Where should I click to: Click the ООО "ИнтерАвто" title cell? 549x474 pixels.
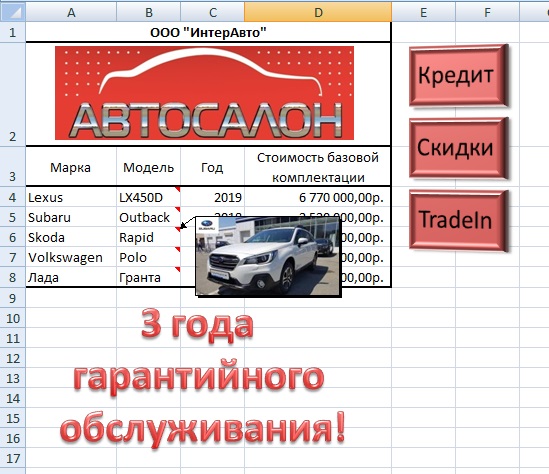coord(208,32)
